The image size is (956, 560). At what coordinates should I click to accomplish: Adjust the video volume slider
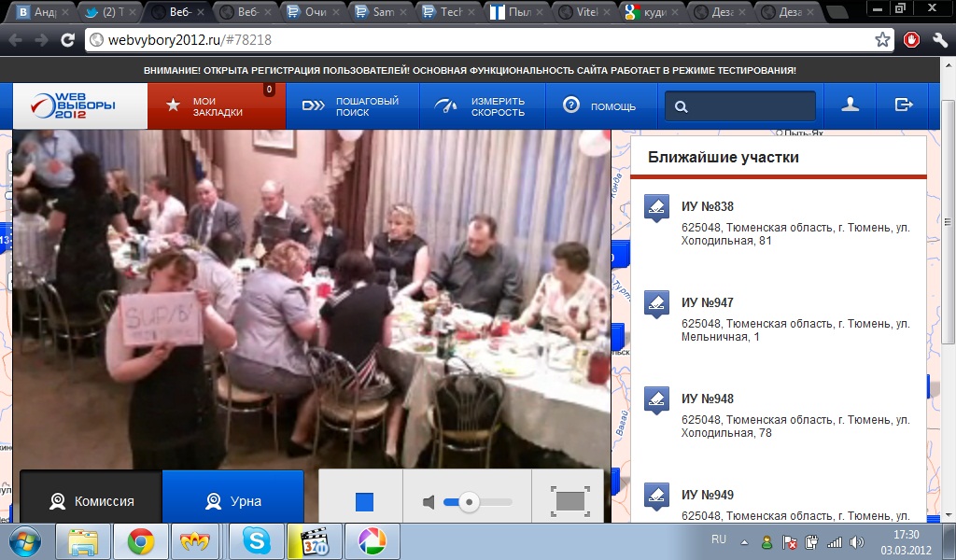(470, 502)
